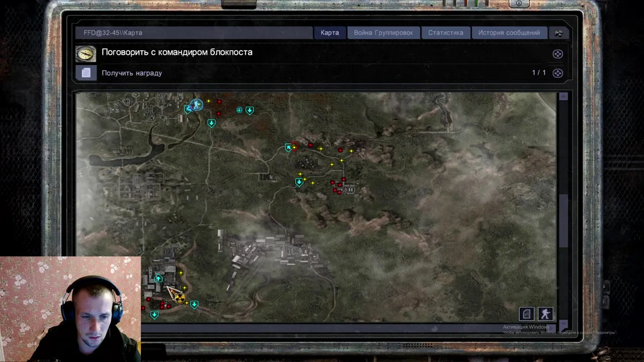Viewport: 644px width, 362px height.
Task: Open the Статистика tab
Action: tap(445, 33)
